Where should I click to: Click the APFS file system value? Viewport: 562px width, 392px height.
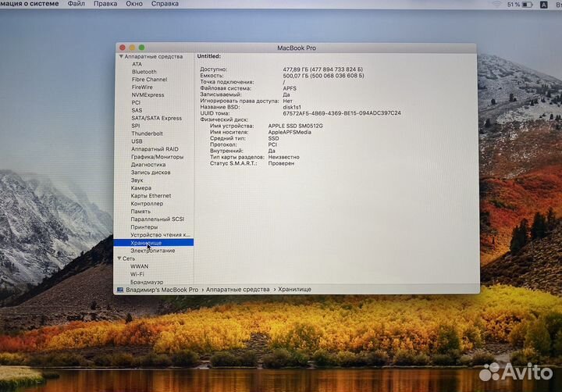[290, 88]
